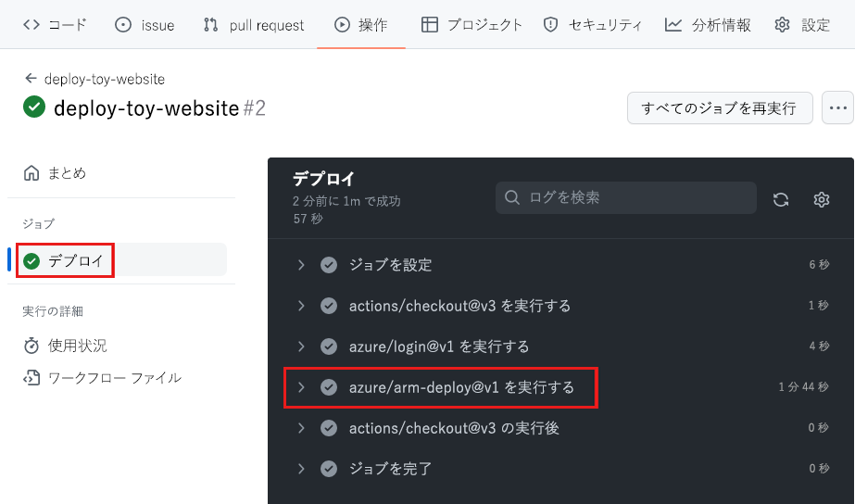Open the 分析情報 (Insights) tab

[708, 24]
